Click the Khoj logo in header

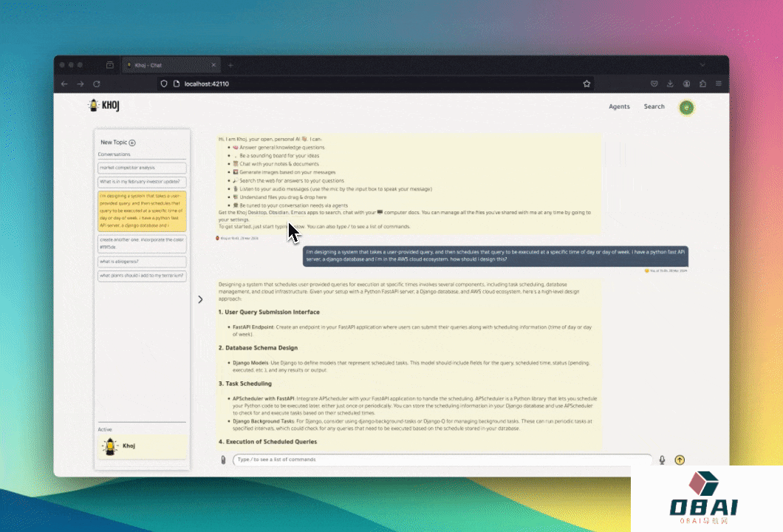104,106
